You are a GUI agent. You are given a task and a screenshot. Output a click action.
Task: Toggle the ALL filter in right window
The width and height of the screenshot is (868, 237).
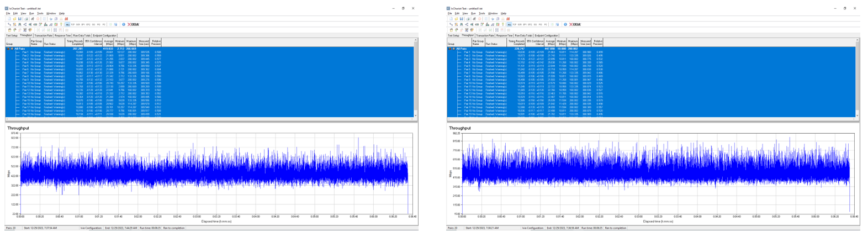coord(509,24)
